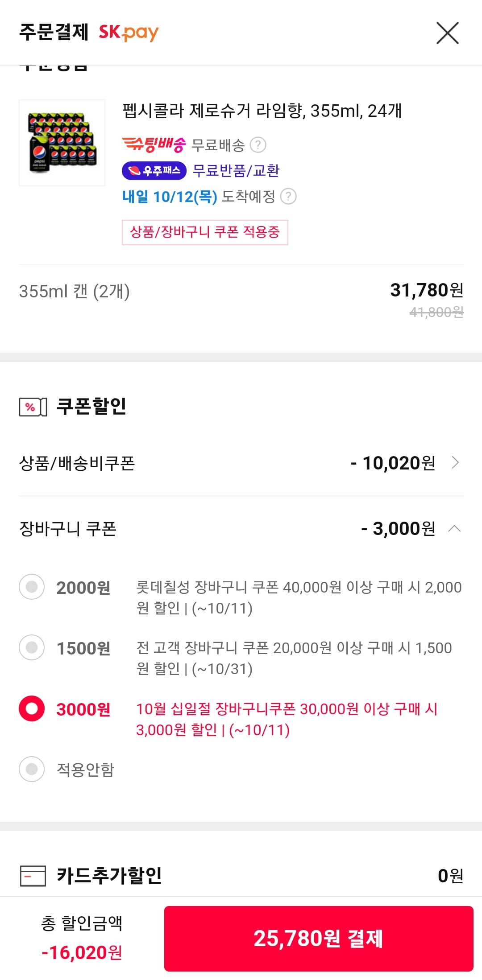Tap the 슈팅배송 delivery logo

click(154, 144)
